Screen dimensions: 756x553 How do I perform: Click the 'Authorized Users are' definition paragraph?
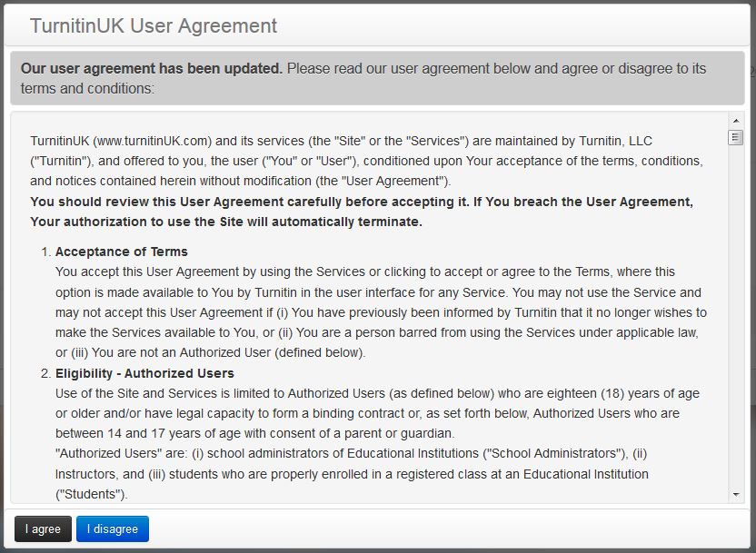pos(351,454)
